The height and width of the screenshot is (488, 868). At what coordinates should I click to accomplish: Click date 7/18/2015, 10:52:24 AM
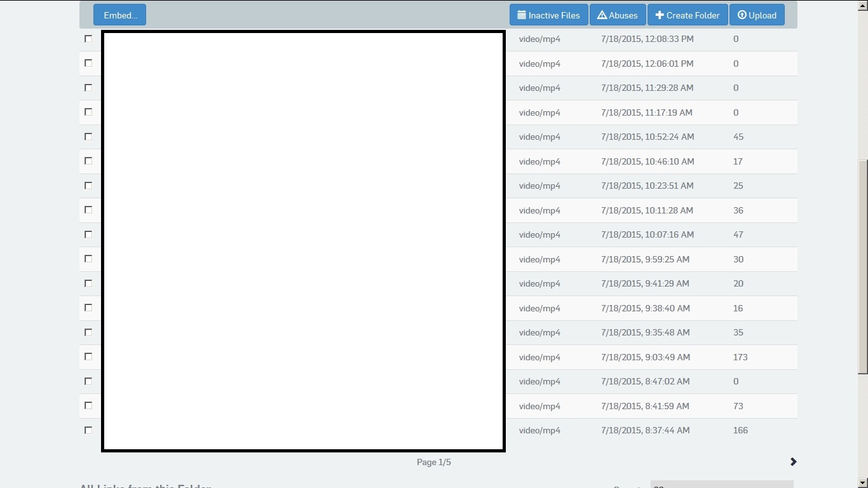click(648, 137)
